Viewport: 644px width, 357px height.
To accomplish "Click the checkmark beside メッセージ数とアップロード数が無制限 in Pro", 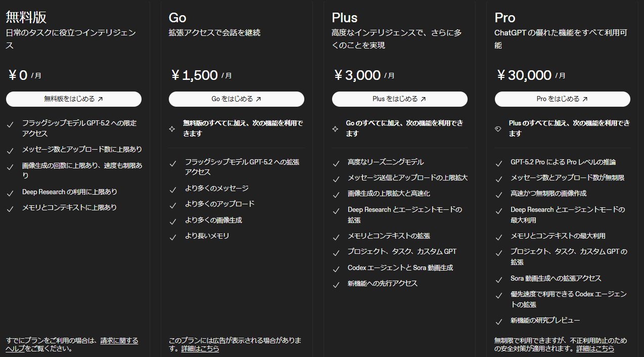I will click(499, 177).
